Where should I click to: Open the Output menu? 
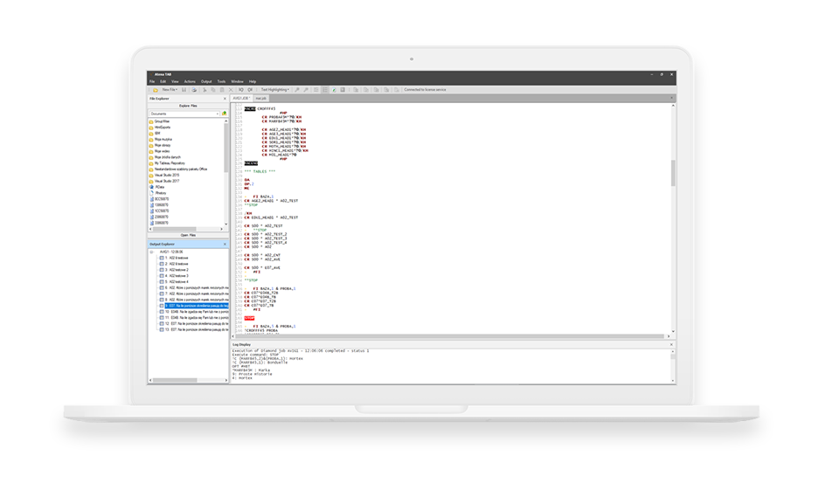pyautogui.click(x=206, y=81)
